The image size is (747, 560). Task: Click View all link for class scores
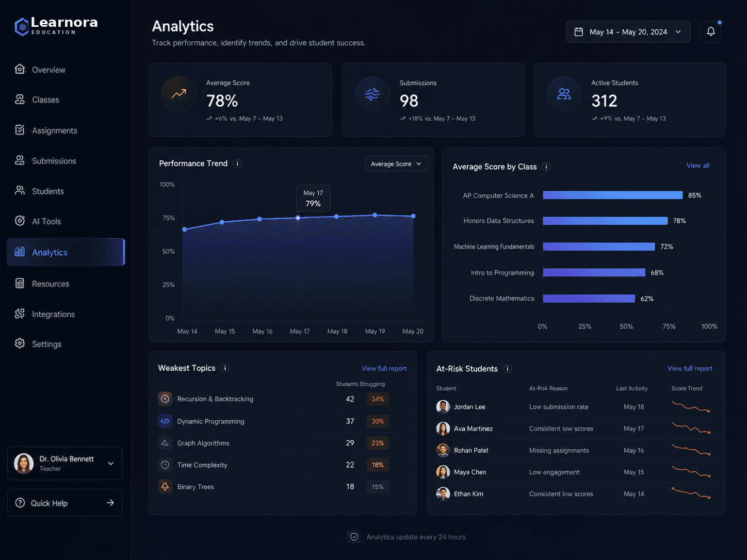click(x=697, y=166)
